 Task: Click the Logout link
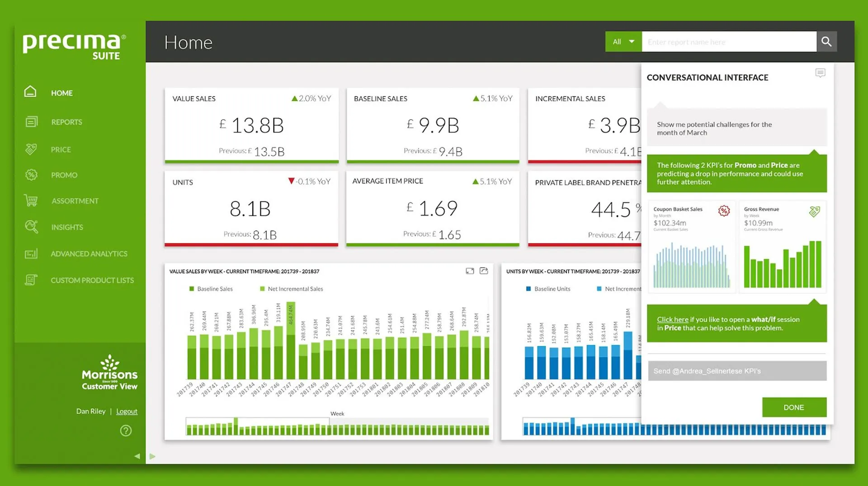point(127,411)
